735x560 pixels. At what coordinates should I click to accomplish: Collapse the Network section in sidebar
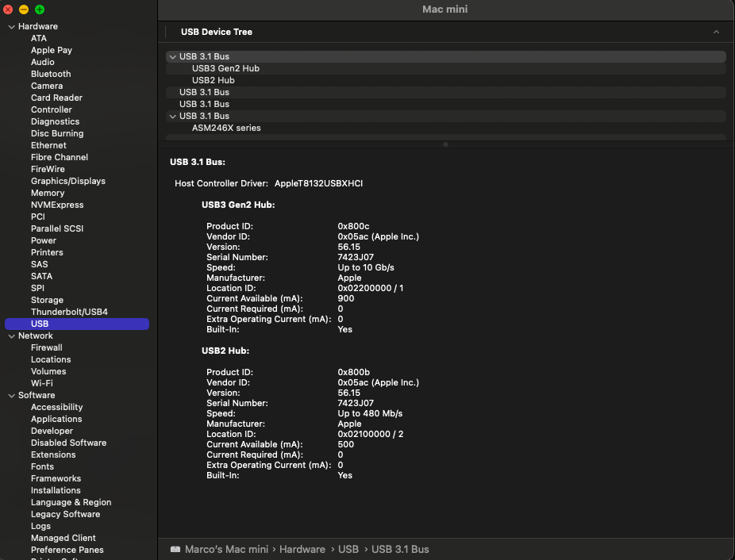[12, 336]
